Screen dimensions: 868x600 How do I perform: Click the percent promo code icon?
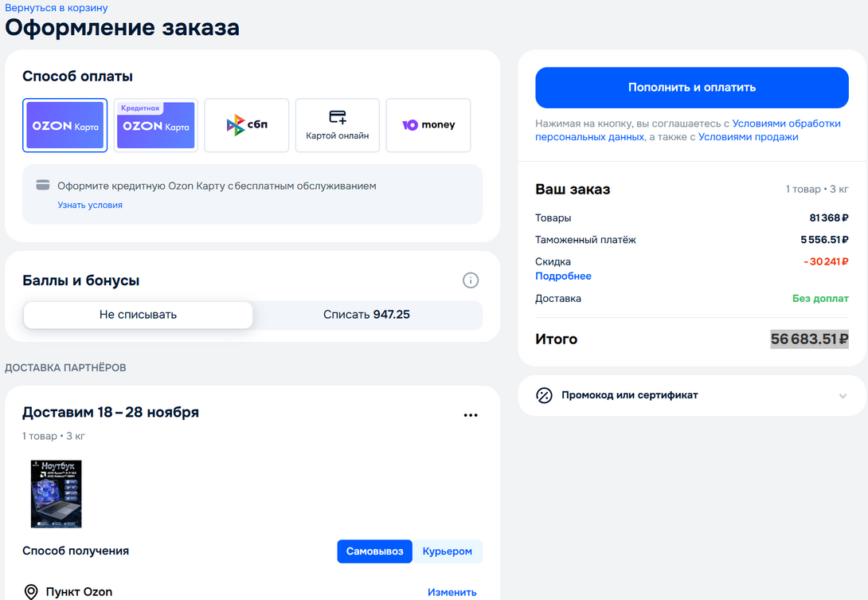544,395
